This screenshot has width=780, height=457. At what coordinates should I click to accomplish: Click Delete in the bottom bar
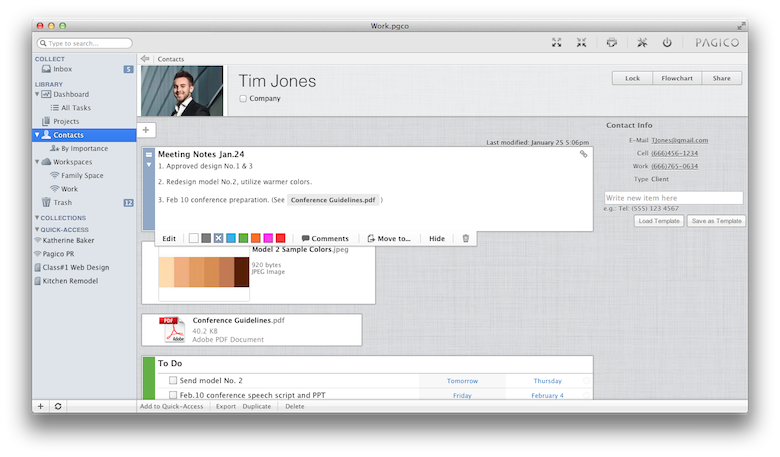pos(294,406)
